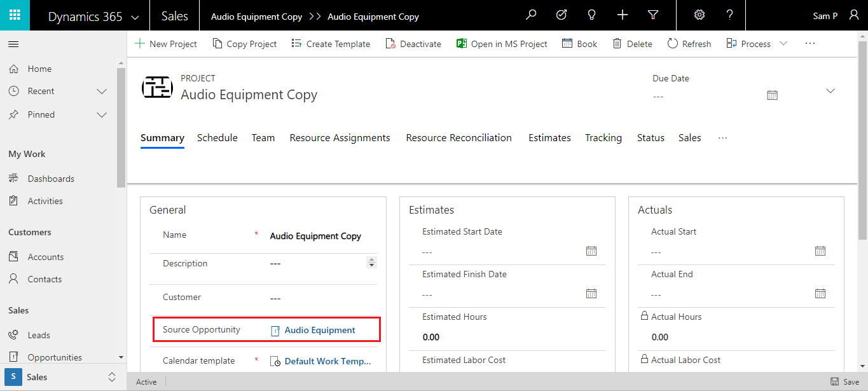Open the Due Date calendar picker

point(773,95)
